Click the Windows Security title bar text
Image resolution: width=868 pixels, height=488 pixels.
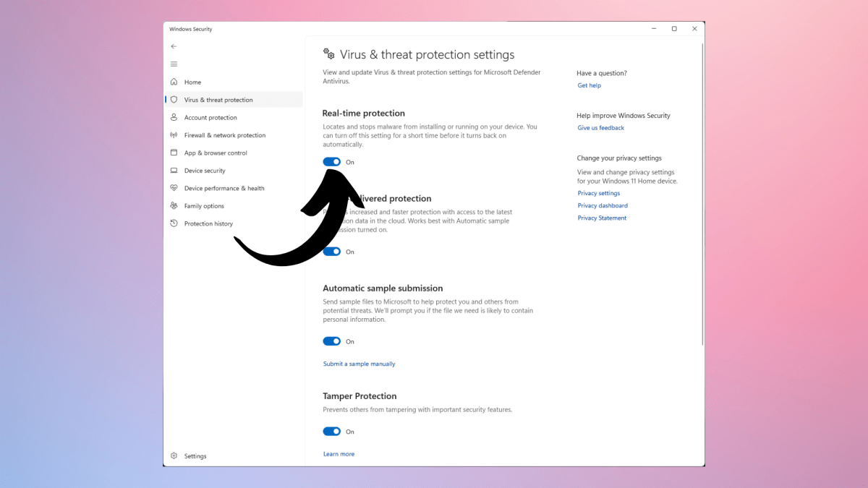[x=191, y=29]
